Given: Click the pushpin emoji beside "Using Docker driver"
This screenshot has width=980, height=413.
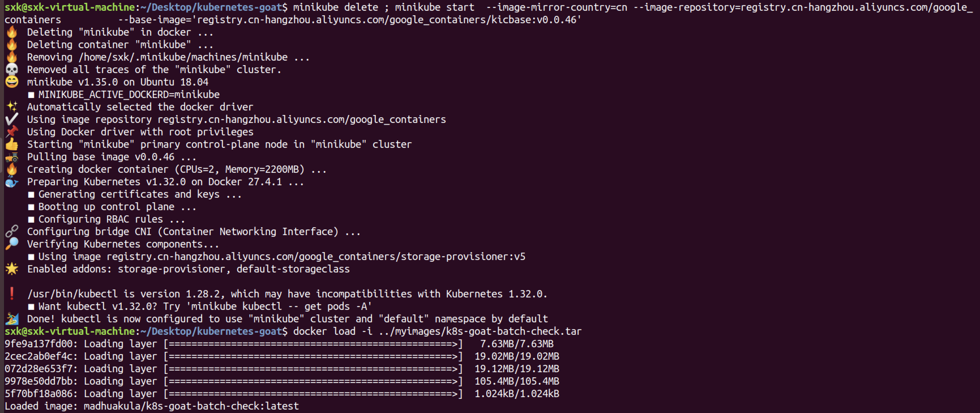Looking at the screenshot, I should point(12,132).
